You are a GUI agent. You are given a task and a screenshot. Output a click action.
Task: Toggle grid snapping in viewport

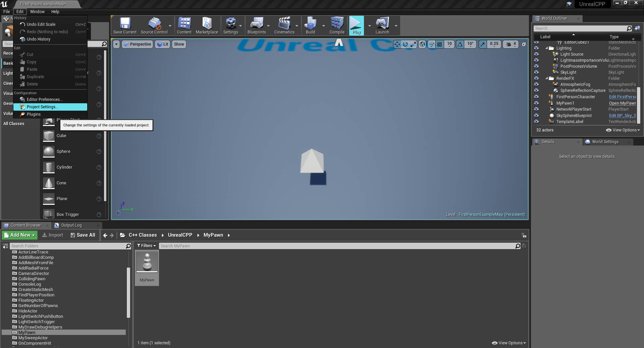pyautogui.click(x=439, y=44)
